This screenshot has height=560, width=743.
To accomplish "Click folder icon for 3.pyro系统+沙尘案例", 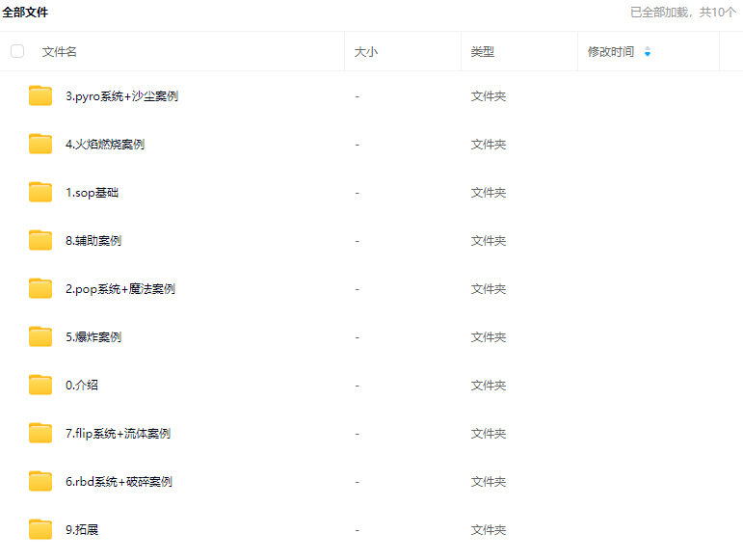I will [x=40, y=95].
